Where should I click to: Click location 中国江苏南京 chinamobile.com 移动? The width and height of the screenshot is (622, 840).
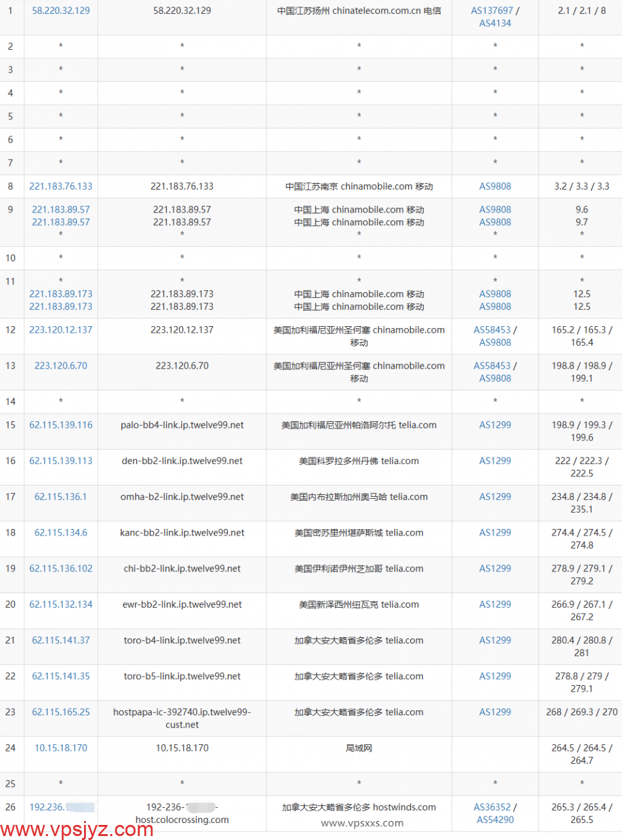coord(359,186)
